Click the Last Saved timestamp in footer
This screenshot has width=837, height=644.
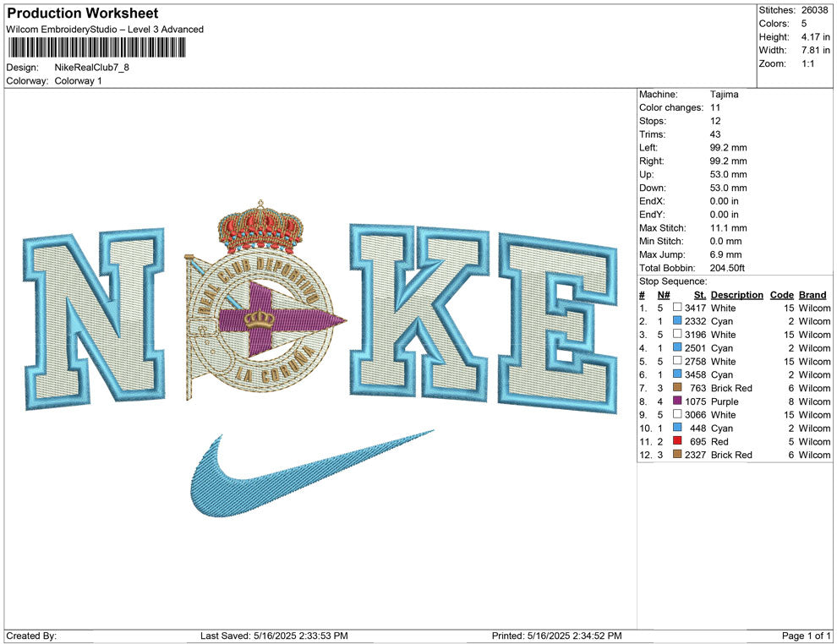click(x=275, y=636)
